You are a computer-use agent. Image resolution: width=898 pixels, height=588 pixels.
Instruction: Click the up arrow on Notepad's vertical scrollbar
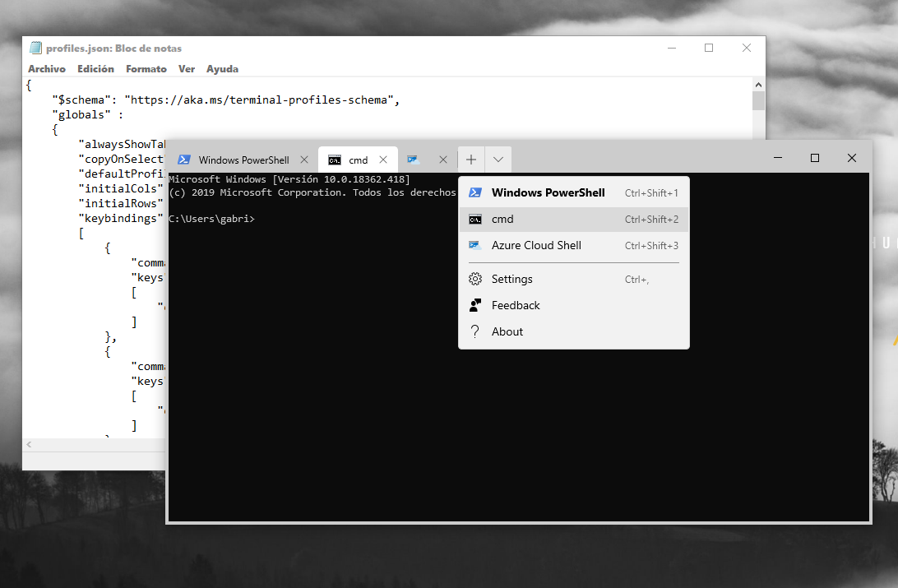point(758,83)
